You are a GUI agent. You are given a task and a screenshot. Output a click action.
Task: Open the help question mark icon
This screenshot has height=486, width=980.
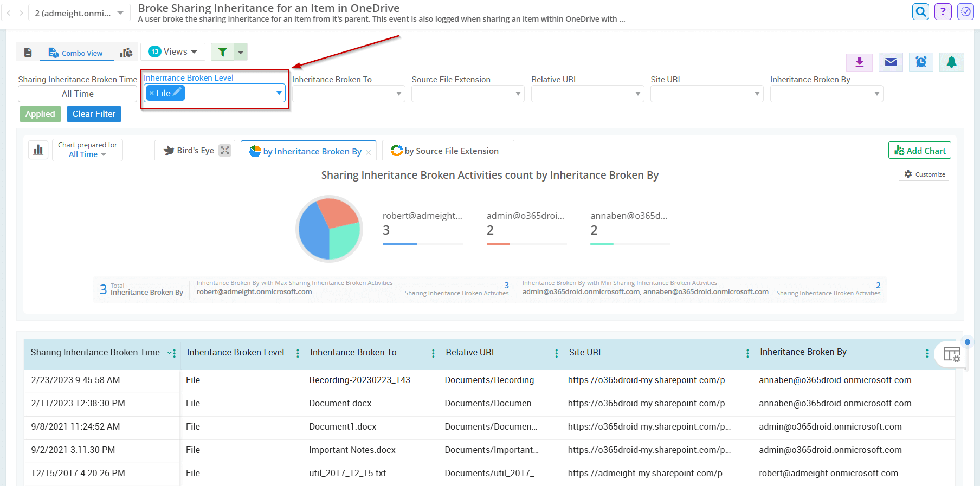click(943, 11)
